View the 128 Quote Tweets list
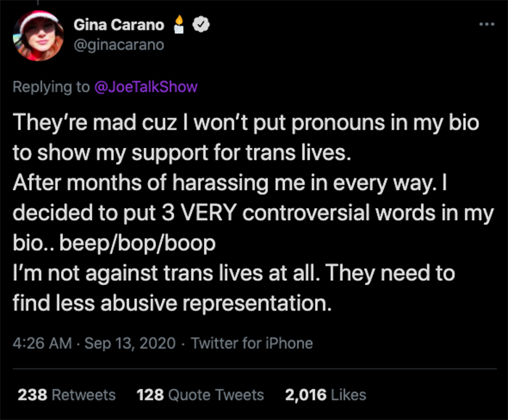Image resolution: width=508 pixels, height=420 pixels. tap(200, 395)
